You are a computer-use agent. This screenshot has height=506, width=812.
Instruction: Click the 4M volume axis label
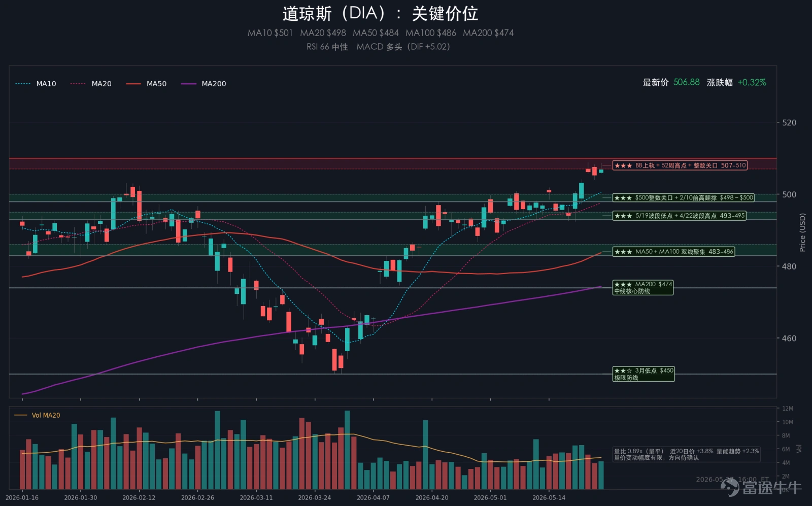[786, 463]
